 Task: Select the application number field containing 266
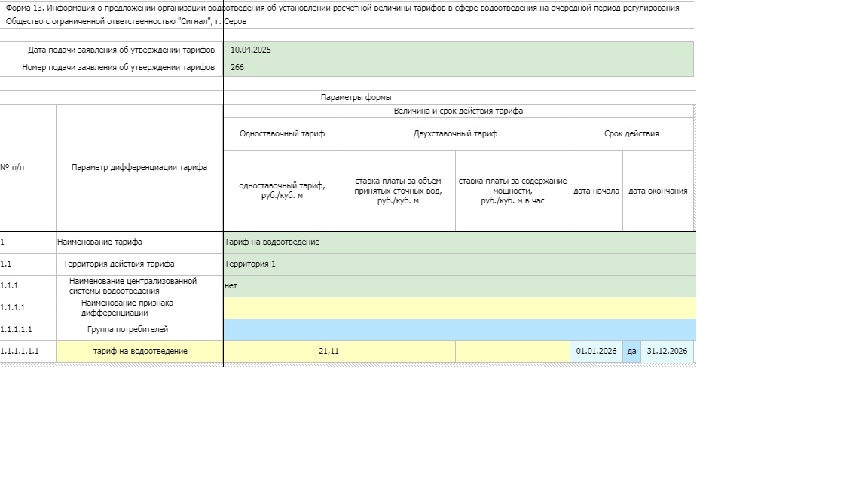458,68
